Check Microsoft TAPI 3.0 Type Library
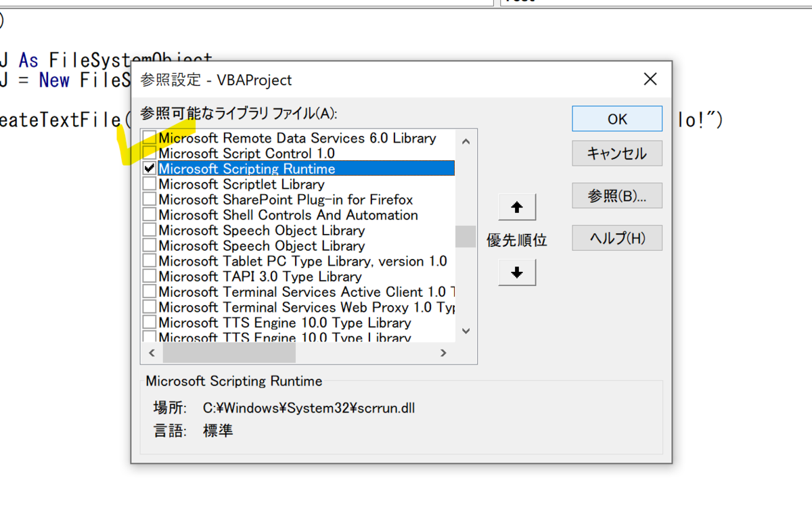812x518 pixels. (x=149, y=276)
